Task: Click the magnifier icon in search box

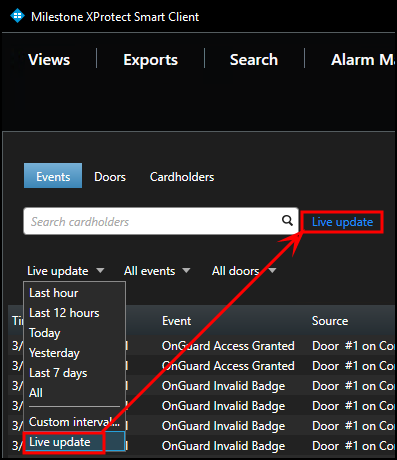Action: pos(287,220)
